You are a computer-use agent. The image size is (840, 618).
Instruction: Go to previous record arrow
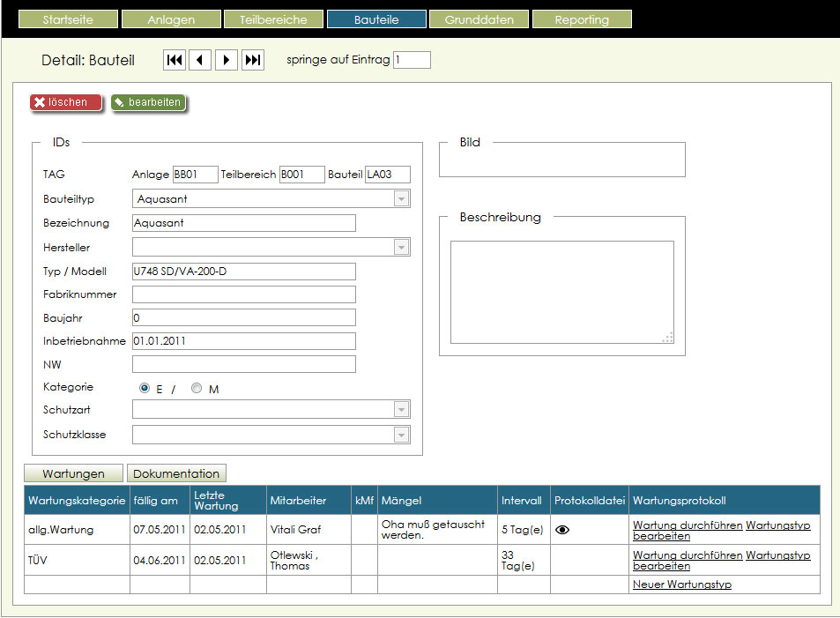pyautogui.click(x=200, y=60)
